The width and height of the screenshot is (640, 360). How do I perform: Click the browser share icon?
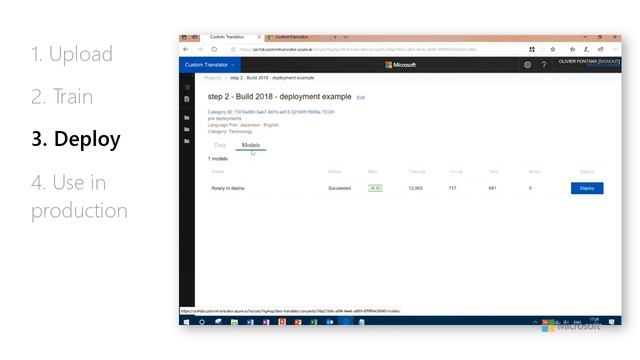(601, 49)
